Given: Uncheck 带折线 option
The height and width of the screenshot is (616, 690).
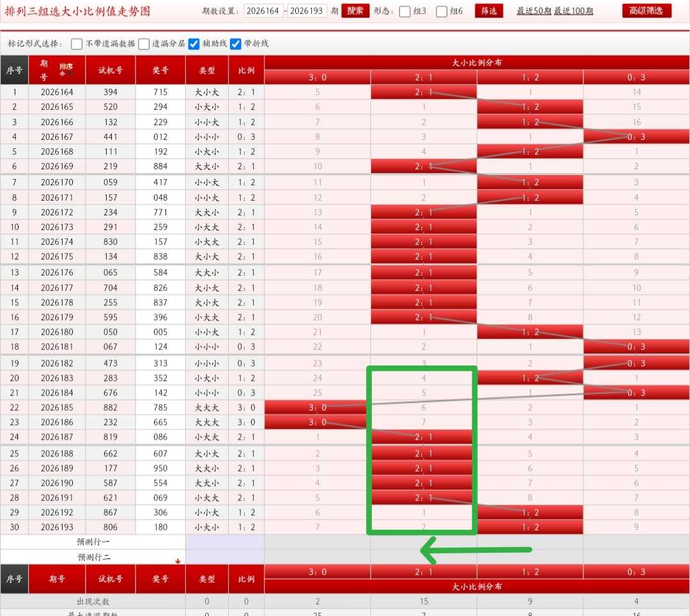Looking at the screenshot, I should click(235, 43).
